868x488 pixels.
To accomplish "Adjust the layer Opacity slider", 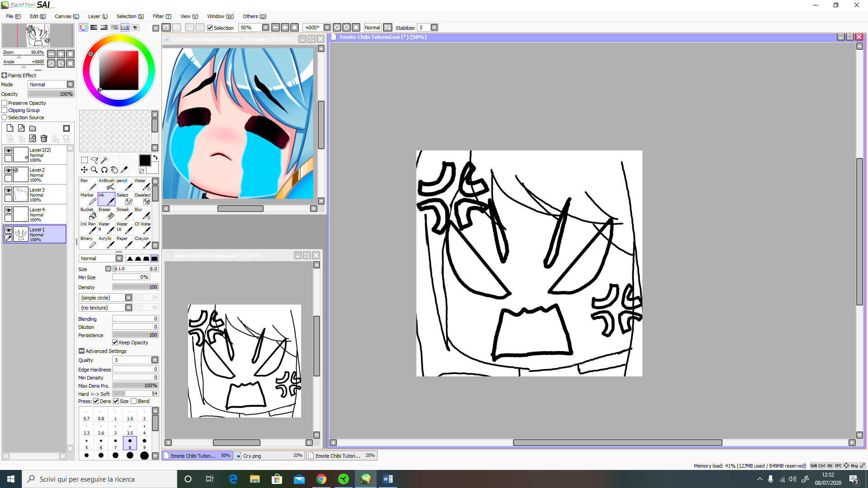I will 51,94.
